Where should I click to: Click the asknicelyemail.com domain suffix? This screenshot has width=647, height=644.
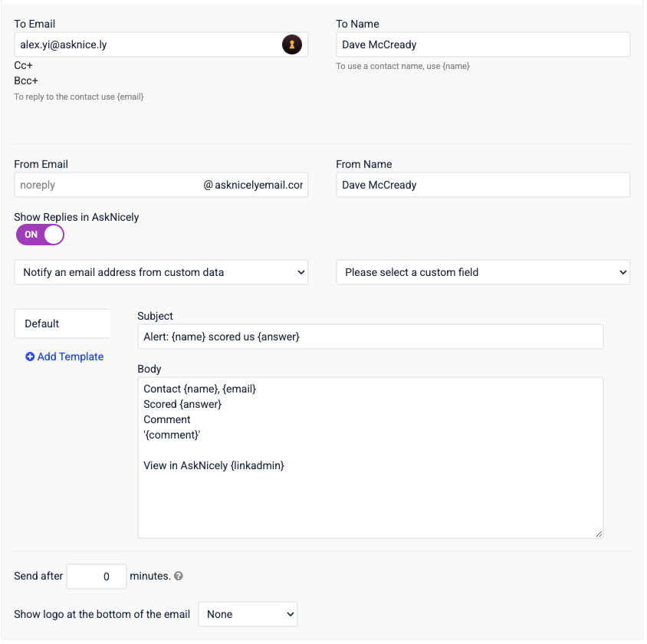pos(253,186)
